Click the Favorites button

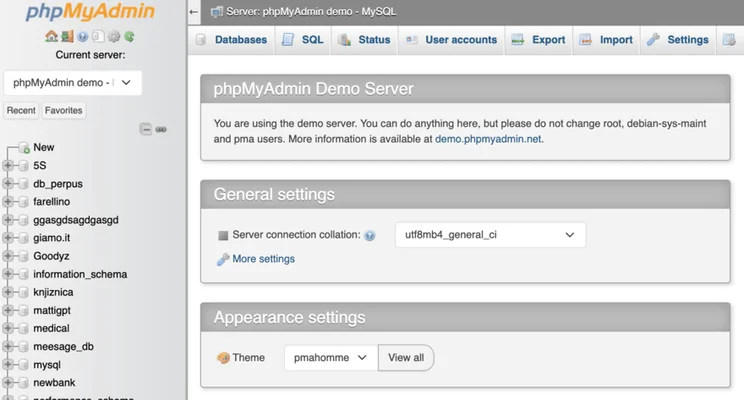coord(64,111)
